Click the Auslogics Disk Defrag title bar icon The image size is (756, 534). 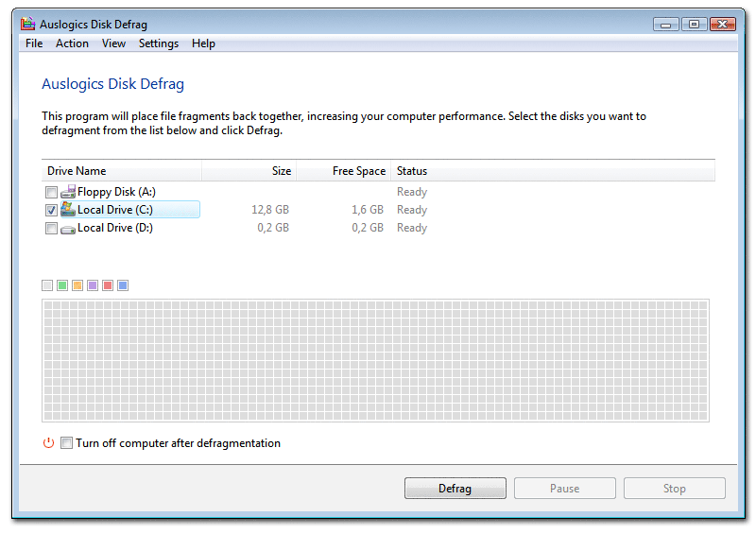click(x=28, y=24)
